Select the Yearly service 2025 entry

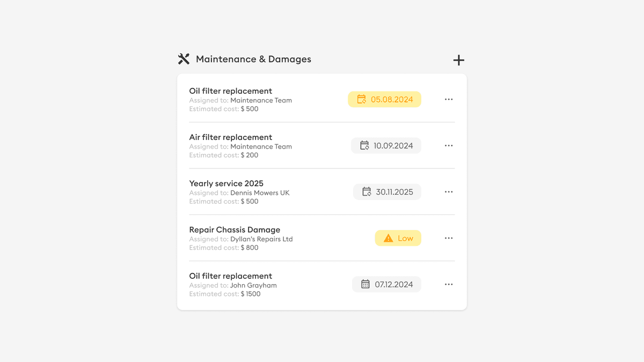[x=226, y=183]
